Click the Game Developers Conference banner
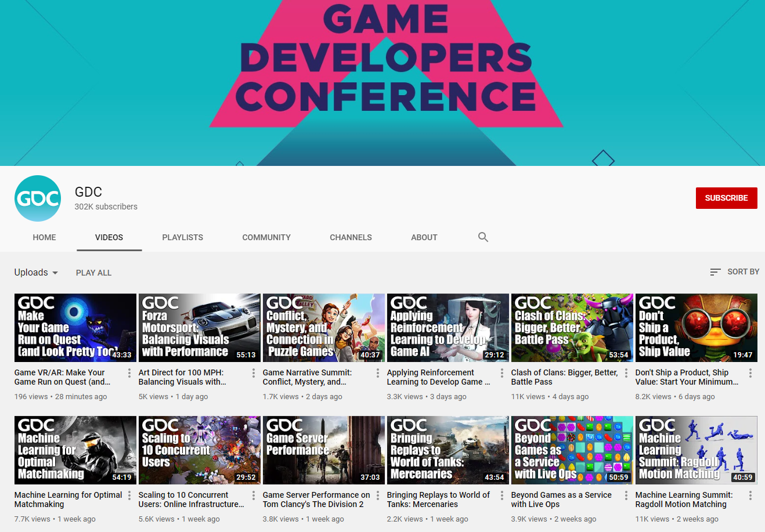This screenshot has height=532, width=765. [382, 83]
